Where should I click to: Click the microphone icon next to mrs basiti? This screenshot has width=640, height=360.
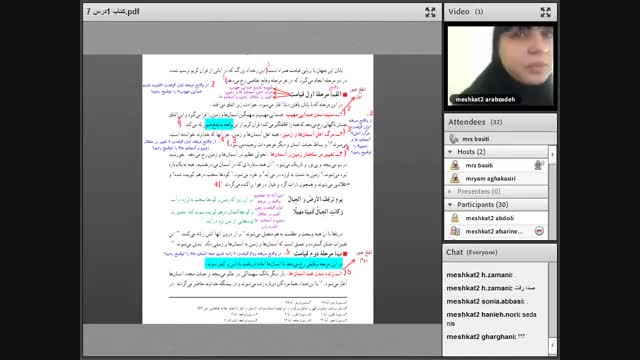point(539,165)
